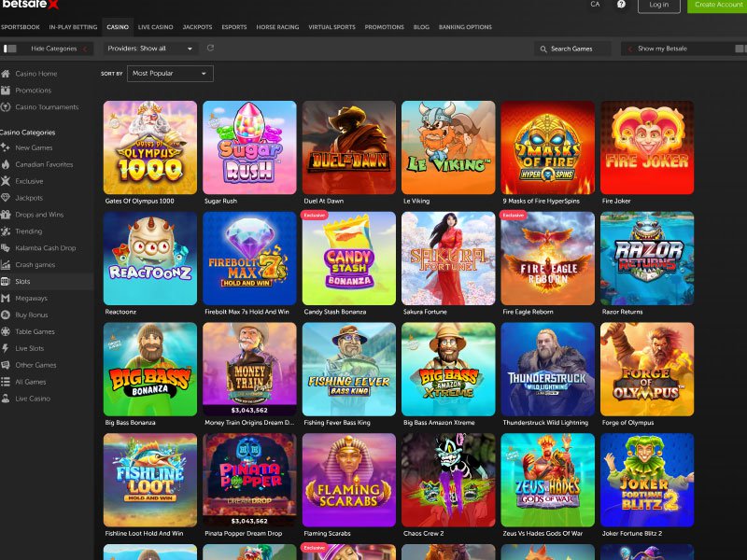The image size is (747, 560).
Task: Click the Create Account button
Action: tap(718, 5)
